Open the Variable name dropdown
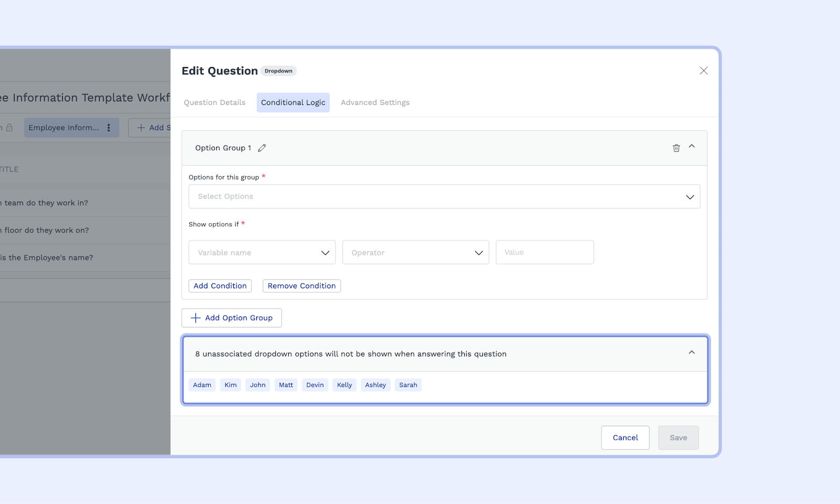Screen dimensions: 840x504 pyautogui.click(x=262, y=253)
